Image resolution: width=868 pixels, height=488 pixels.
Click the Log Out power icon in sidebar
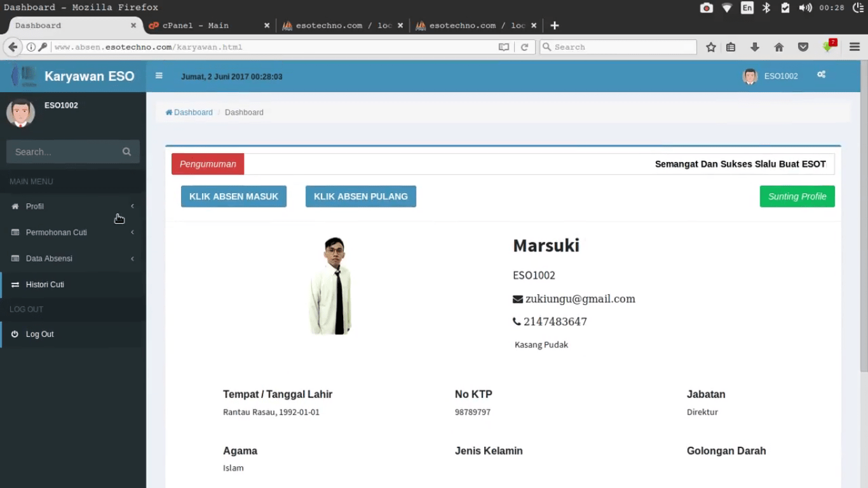click(14, 334)
